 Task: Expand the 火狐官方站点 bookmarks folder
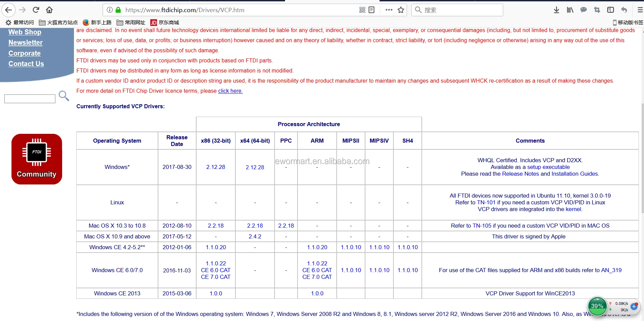coord(58,23)
